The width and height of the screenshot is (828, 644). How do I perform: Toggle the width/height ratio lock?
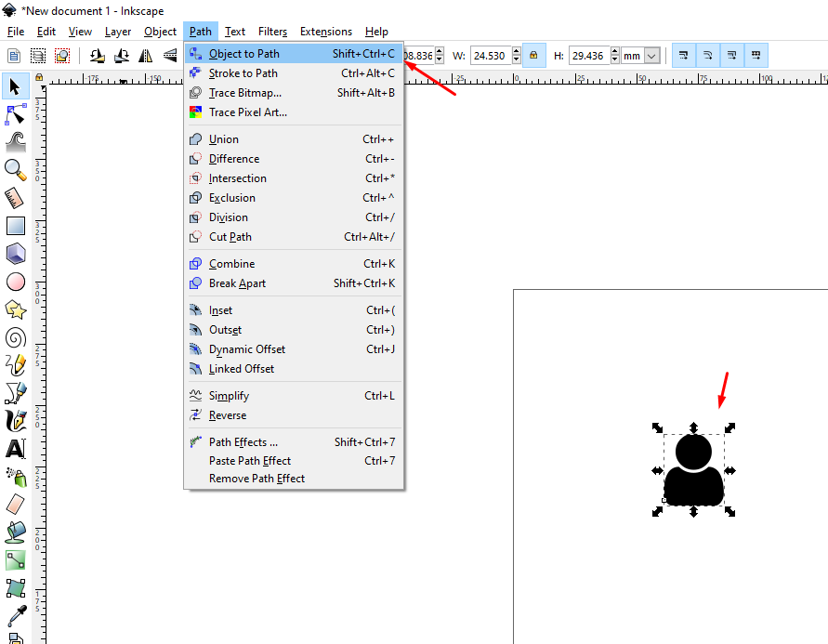[533, 56]
